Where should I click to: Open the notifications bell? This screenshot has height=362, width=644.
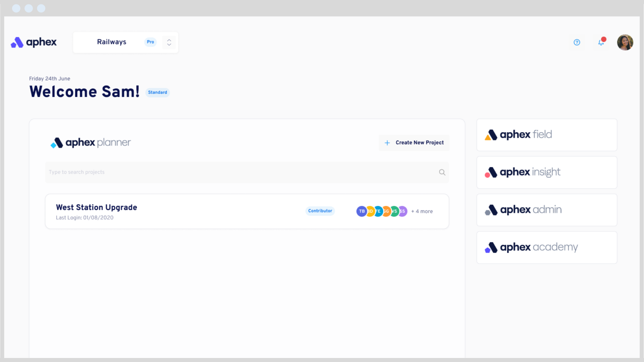click(x=601, y=42)
